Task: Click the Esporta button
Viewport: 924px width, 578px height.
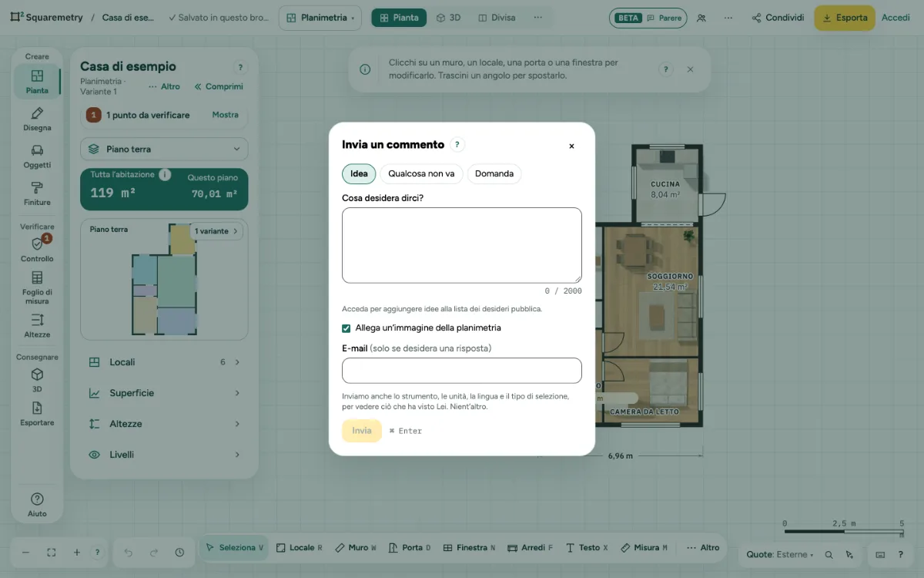Action: [845, 18]
